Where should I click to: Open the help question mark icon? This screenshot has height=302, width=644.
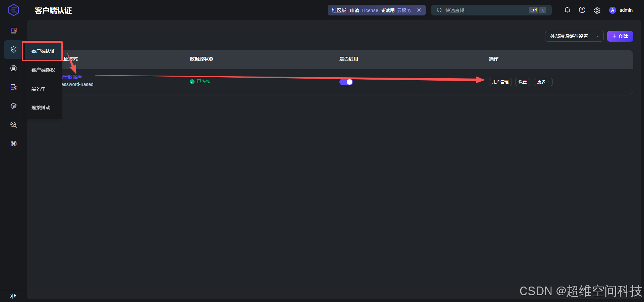582,10
